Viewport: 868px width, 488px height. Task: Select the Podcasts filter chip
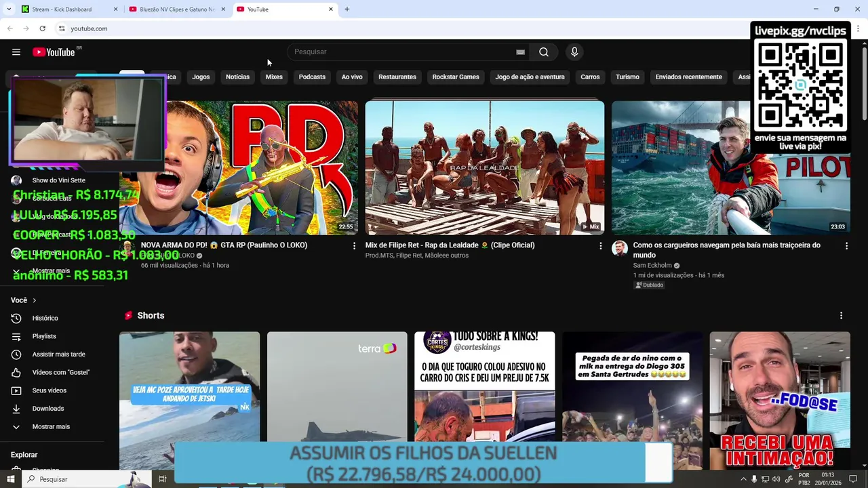point(312,77)
